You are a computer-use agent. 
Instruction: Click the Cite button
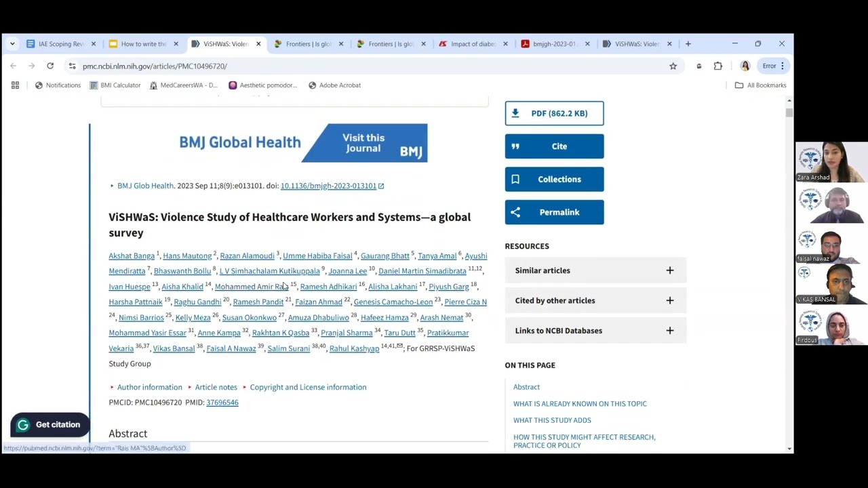554,146
